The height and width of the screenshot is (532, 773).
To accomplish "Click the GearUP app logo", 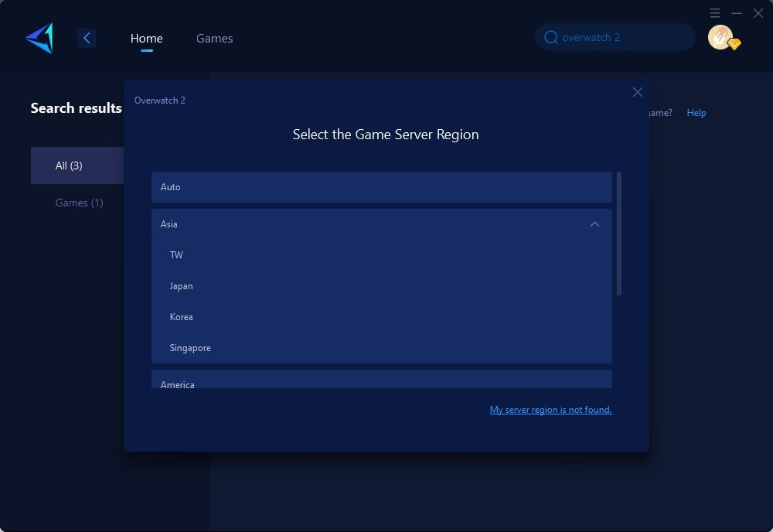I will (39, 38).
